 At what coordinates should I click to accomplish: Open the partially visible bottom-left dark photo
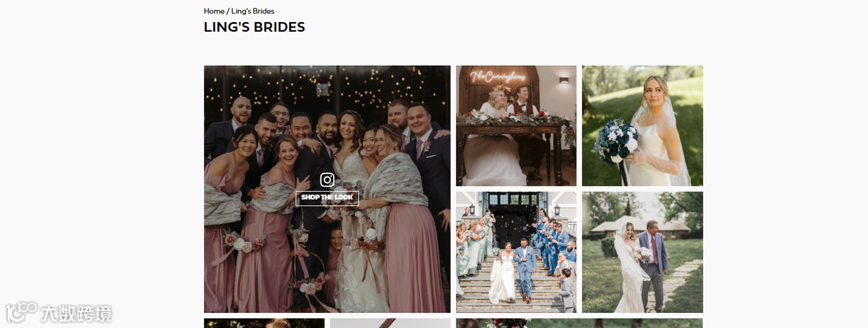click(264, 323)
